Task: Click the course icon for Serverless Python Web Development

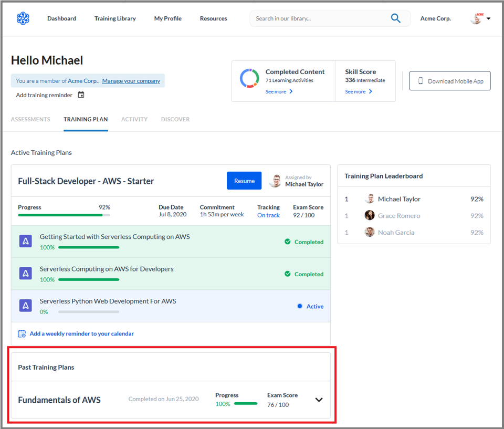Action: pos(25,306)
